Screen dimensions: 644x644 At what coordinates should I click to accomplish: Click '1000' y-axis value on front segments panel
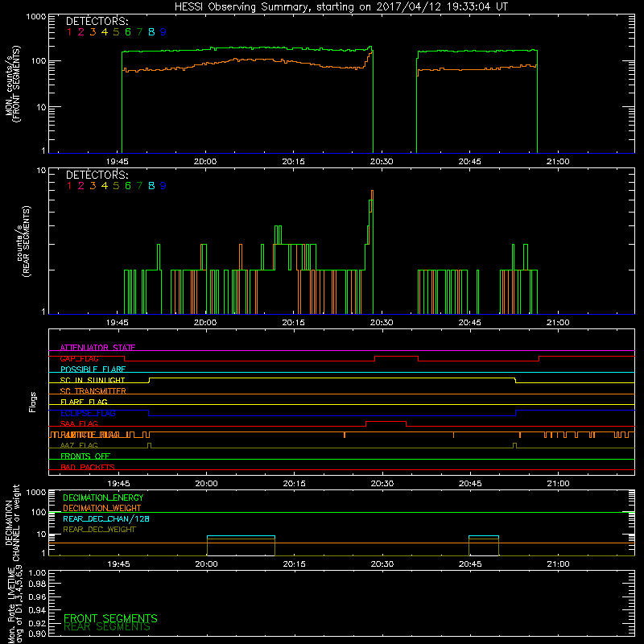pyautogui.click(x=36, y=17)
